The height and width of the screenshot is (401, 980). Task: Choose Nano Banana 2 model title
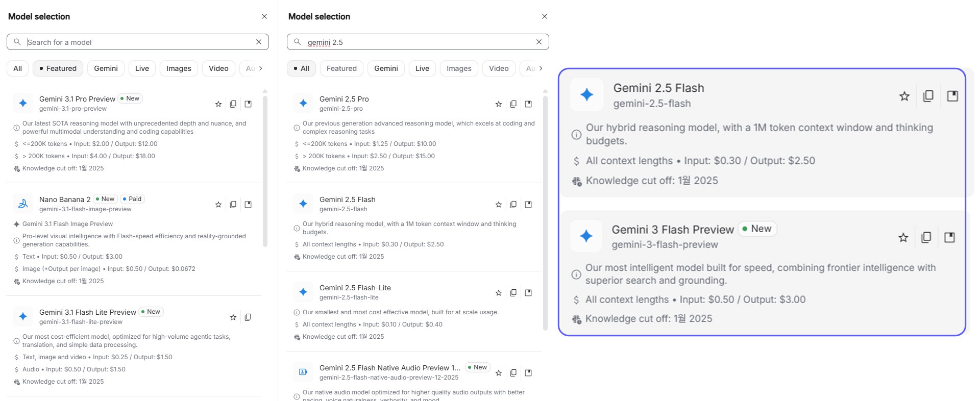(x=65, y=199)
